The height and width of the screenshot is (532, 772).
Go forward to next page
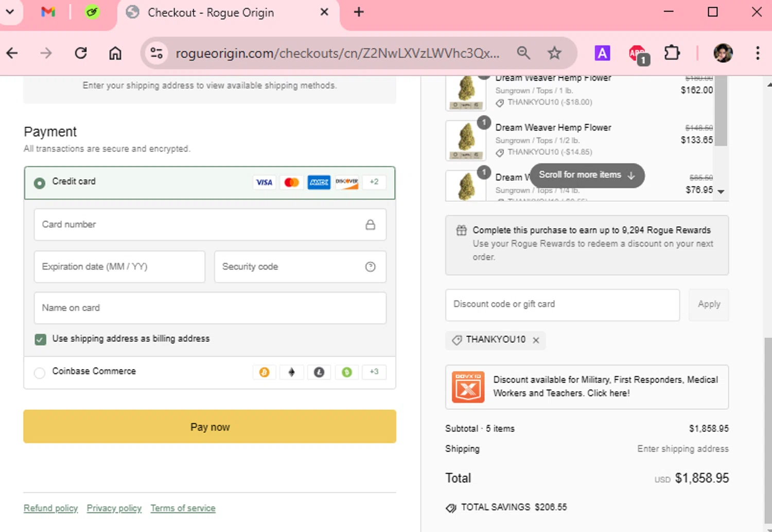(x=46, y=53)
